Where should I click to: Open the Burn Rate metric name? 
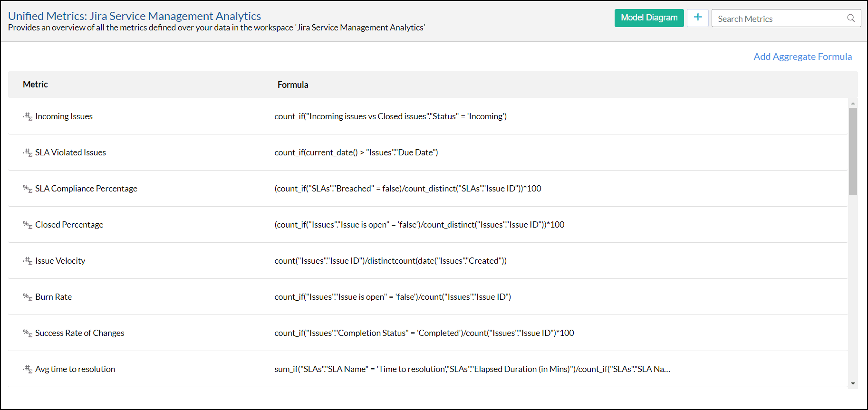coord(53,297)
